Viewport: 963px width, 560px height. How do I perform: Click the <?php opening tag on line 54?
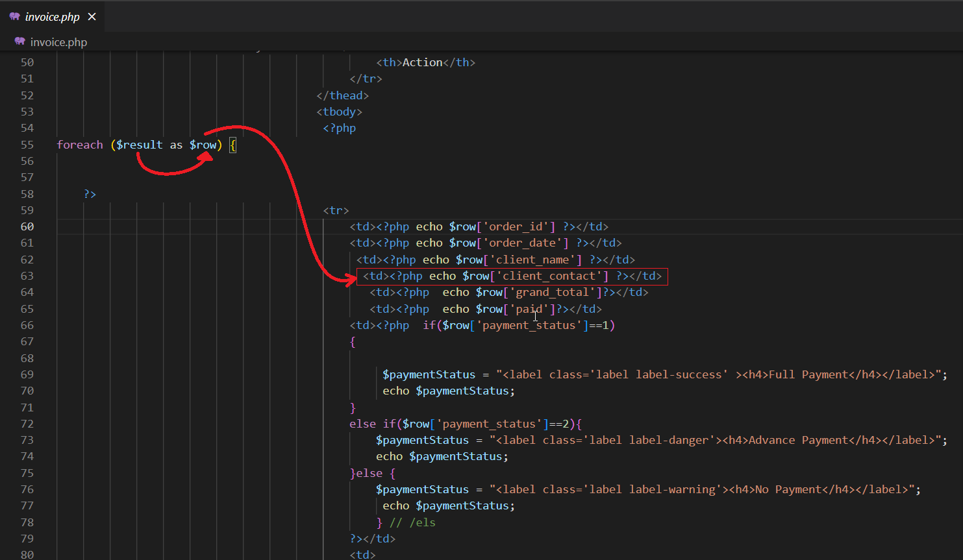tap(340, 128)
